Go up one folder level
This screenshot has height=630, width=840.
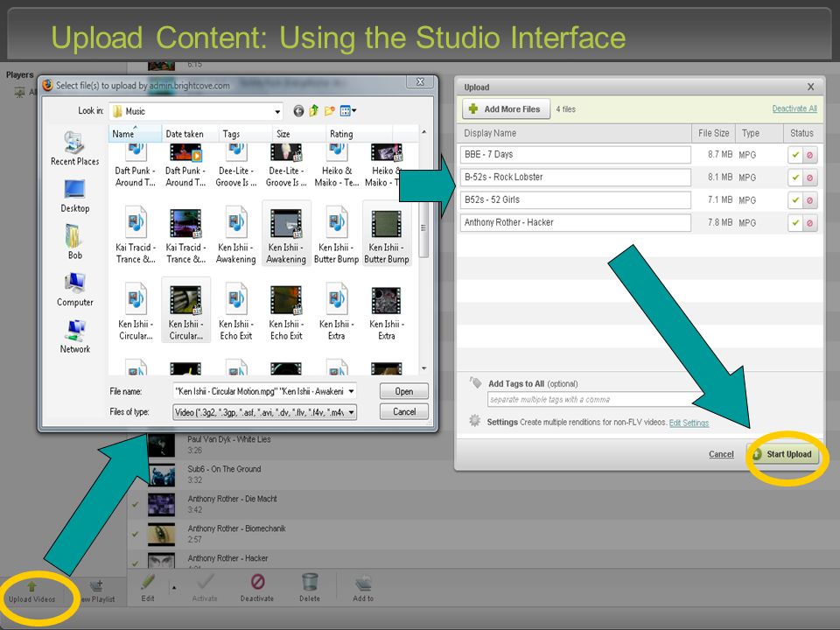(314, 111)
